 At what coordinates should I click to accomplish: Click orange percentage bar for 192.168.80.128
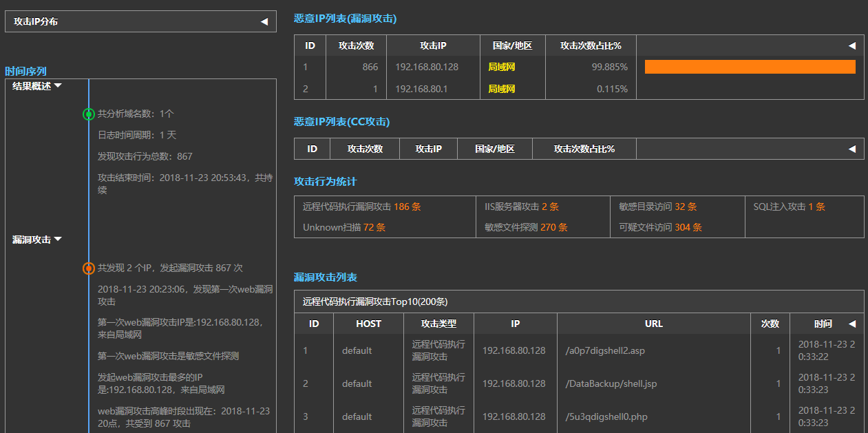(x=750, y=67)
